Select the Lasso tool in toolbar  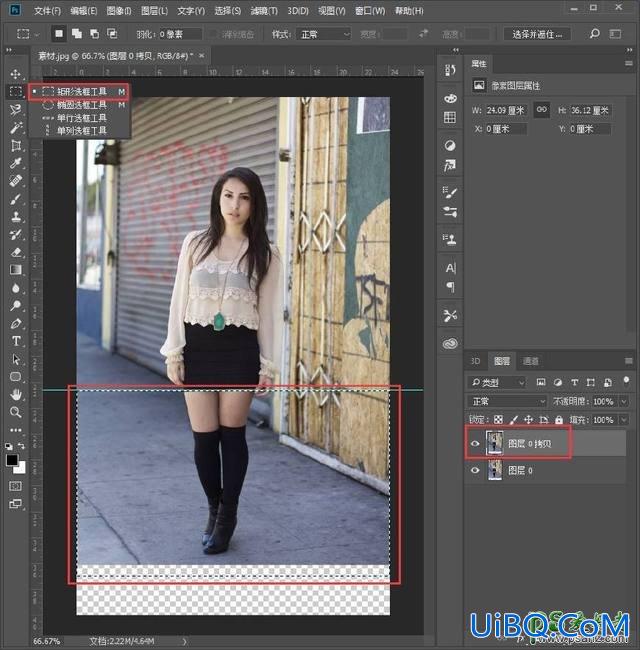[16, 109]
